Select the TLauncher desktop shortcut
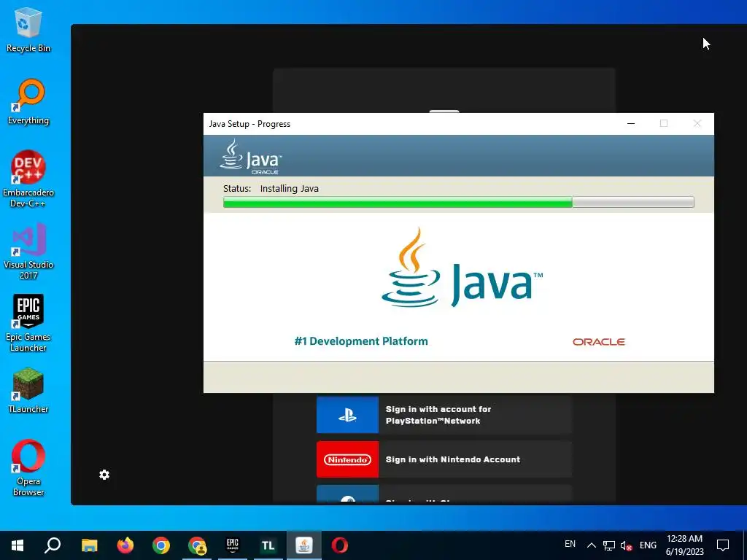 28,391
